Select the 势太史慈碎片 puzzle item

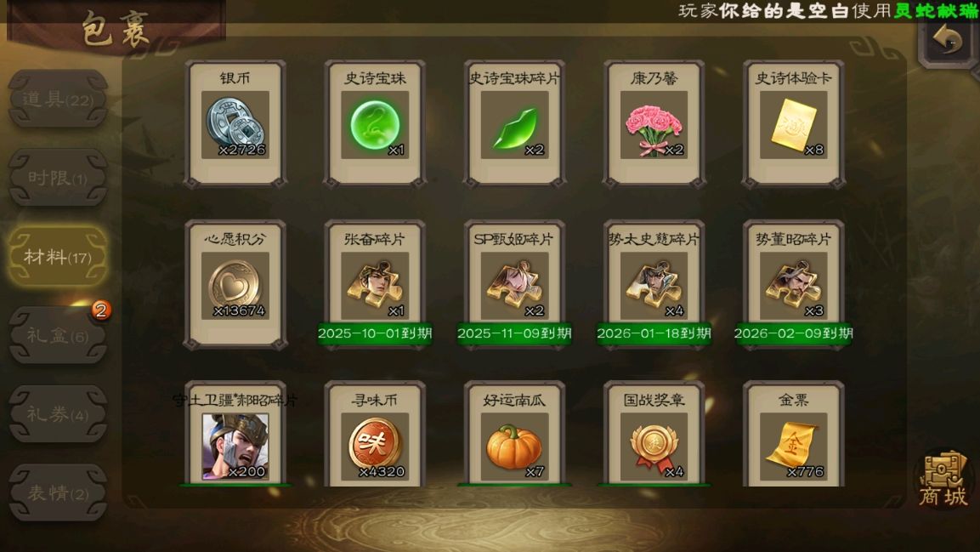(654, 284)
